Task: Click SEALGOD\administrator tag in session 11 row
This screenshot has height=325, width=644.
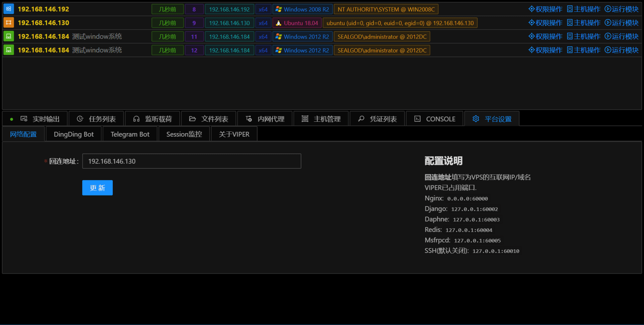Action: [x=382, y=37]
